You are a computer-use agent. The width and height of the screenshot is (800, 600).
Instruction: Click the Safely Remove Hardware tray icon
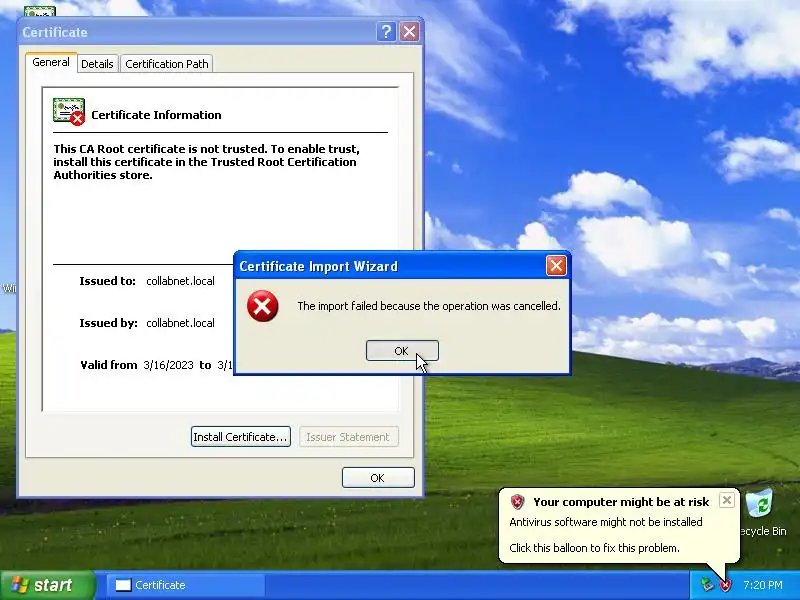pos(707,585)
